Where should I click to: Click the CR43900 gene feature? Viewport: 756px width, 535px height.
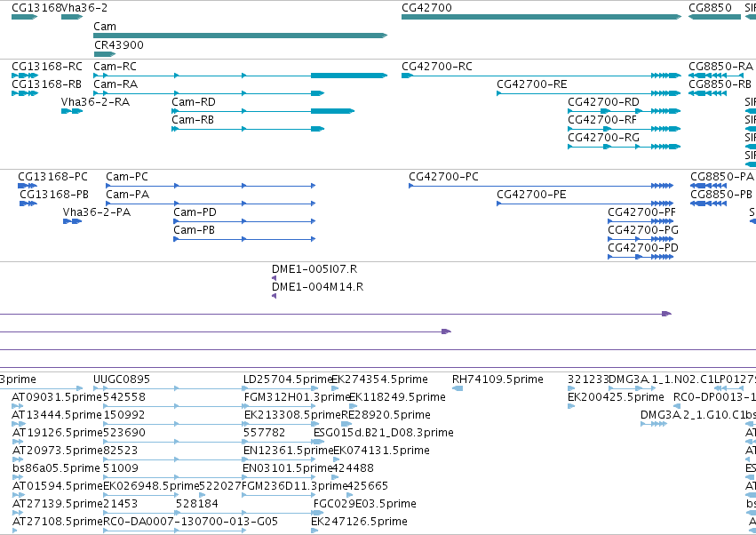[x=105, y=53]
